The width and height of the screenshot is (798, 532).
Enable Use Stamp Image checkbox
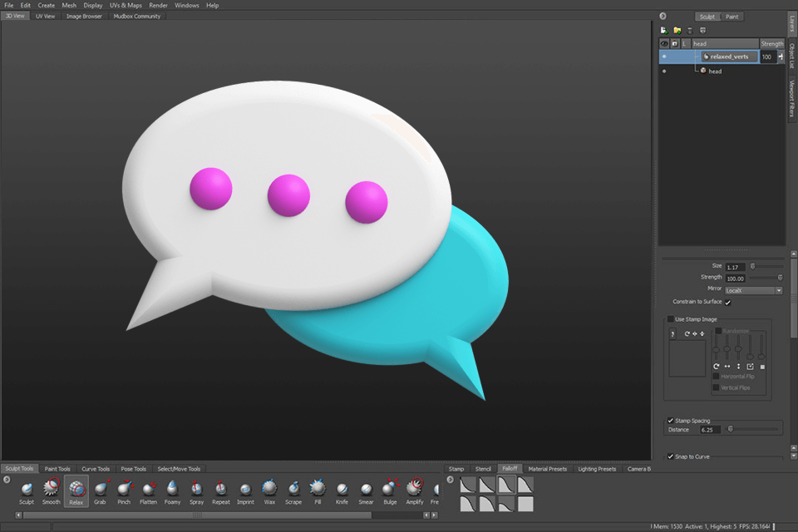click(x=671, y=319)
